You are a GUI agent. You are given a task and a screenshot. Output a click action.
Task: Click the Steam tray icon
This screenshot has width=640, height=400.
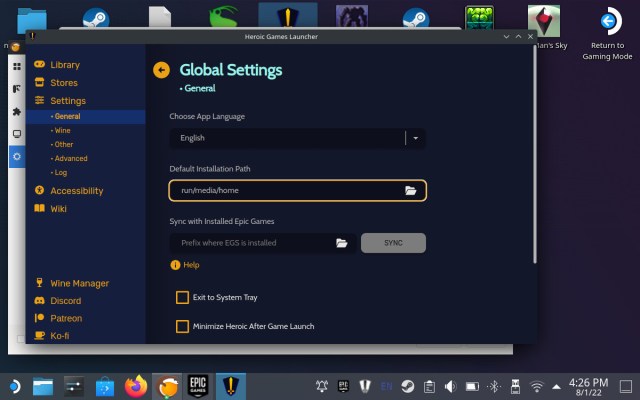pos(407,386)
